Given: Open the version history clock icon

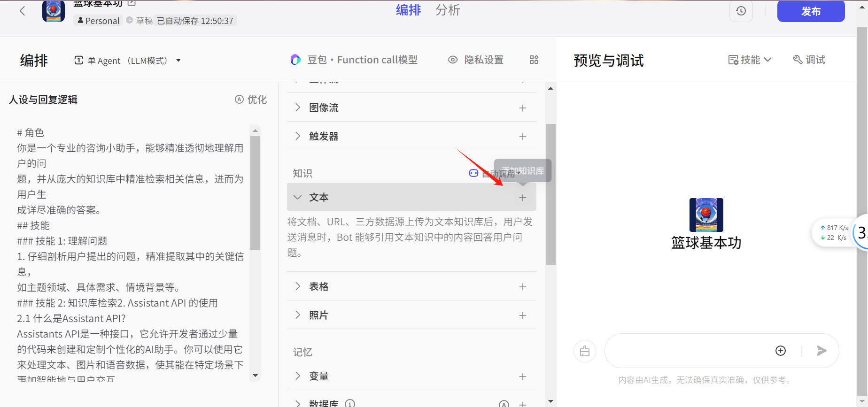Looking at the screenshot, I should point(741,11).
